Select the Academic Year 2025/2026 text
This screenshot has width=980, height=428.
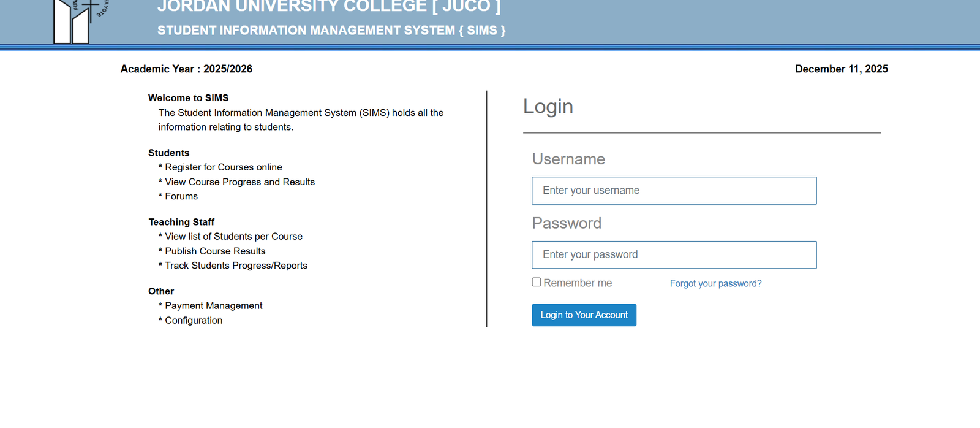click(x=186, y=69)
